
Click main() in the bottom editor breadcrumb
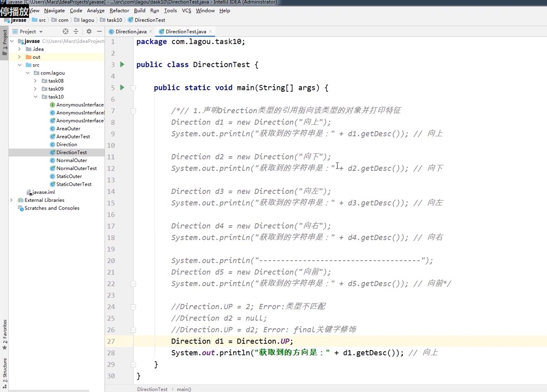(x=184, y=389)
